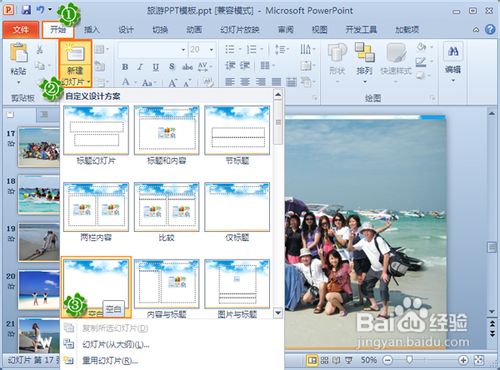Click the character spacing AV icon
This screenshot has height=370, width=500.
(x=203, y=67)
